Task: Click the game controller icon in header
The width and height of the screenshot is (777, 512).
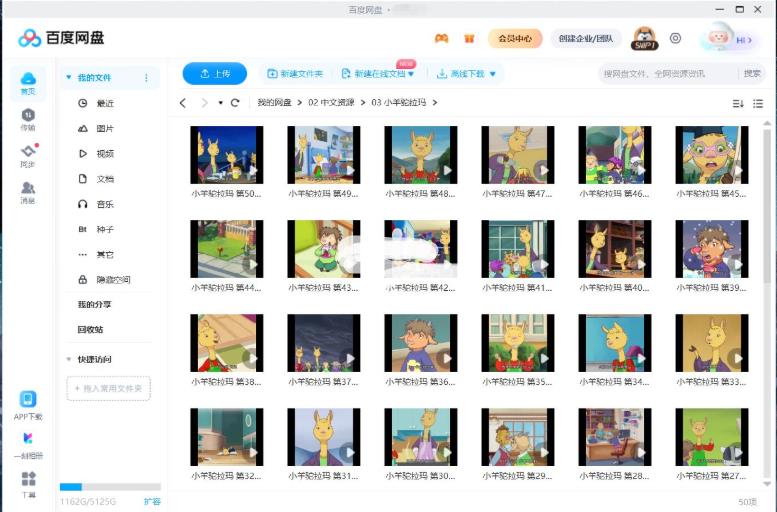Action: 442,38
